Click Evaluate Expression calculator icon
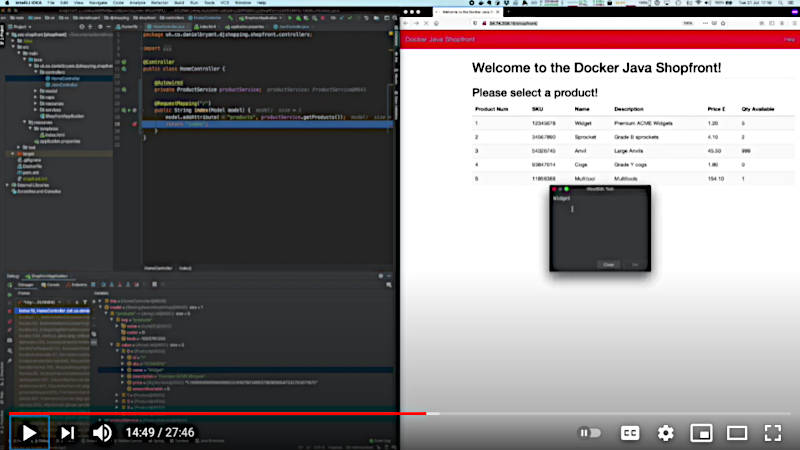The width and height of the screenshot is (800, 450). (x=155, y=285)
